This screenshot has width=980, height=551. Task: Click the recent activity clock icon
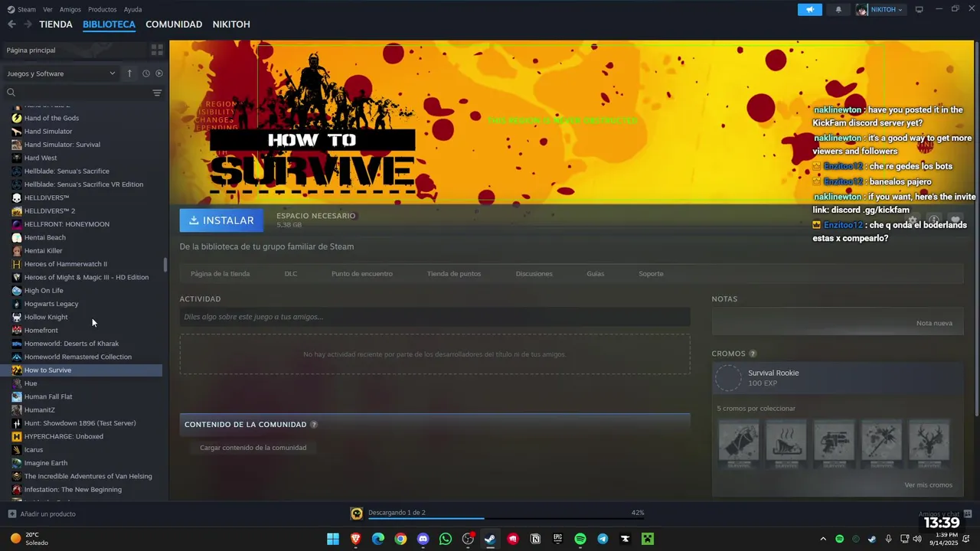pyautogui.click(x=145, y=73)
